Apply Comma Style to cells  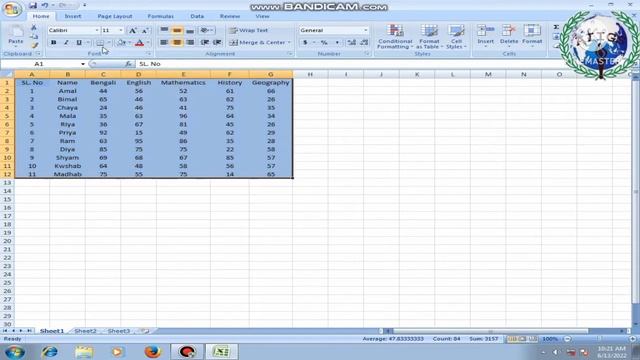[337, 42]
